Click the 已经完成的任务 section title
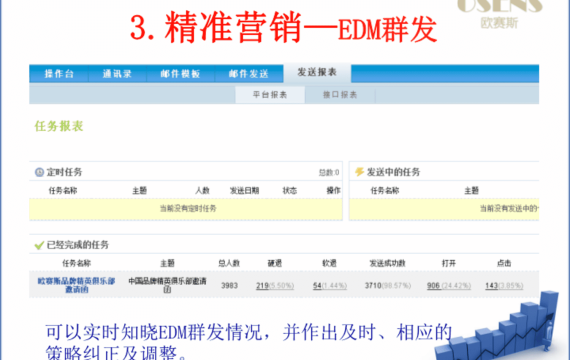This screenshot has height=360, width=570. (x=78, y=245)
